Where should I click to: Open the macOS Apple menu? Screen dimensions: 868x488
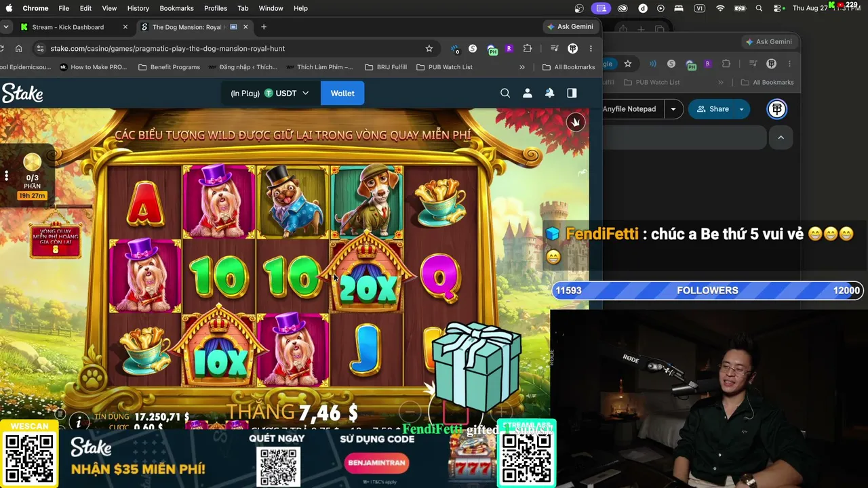9,8
